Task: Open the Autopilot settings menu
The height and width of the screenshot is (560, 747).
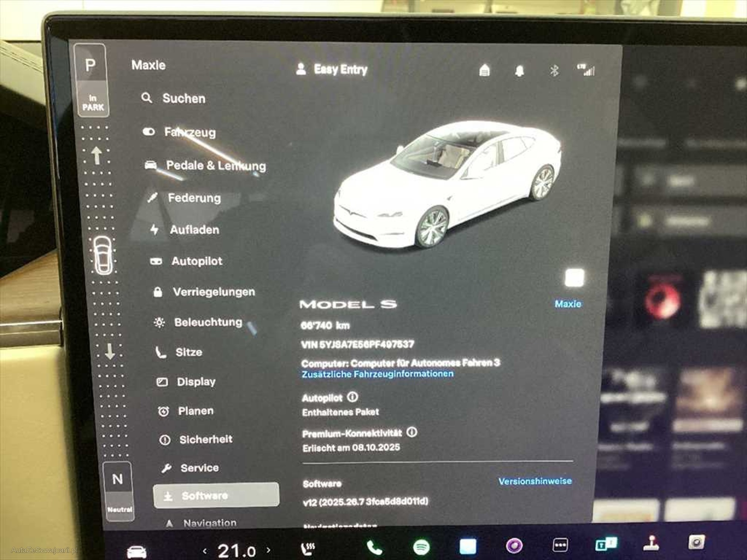Action: (x=196, y=261)
